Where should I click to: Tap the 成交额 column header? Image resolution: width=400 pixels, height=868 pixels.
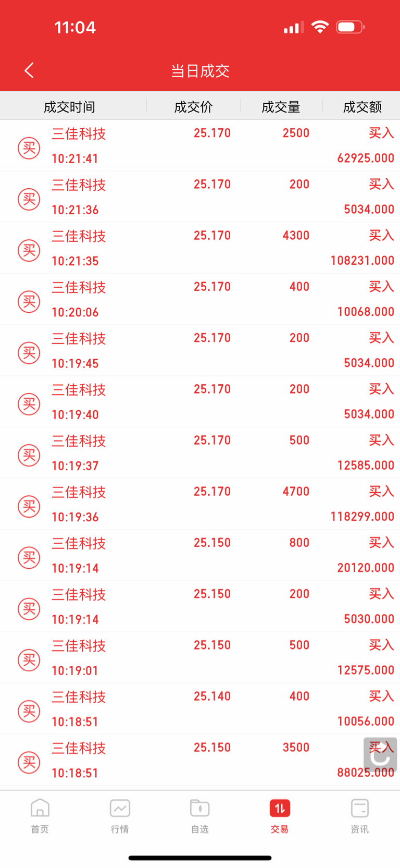pyautogui.click(x=362, y=107)
